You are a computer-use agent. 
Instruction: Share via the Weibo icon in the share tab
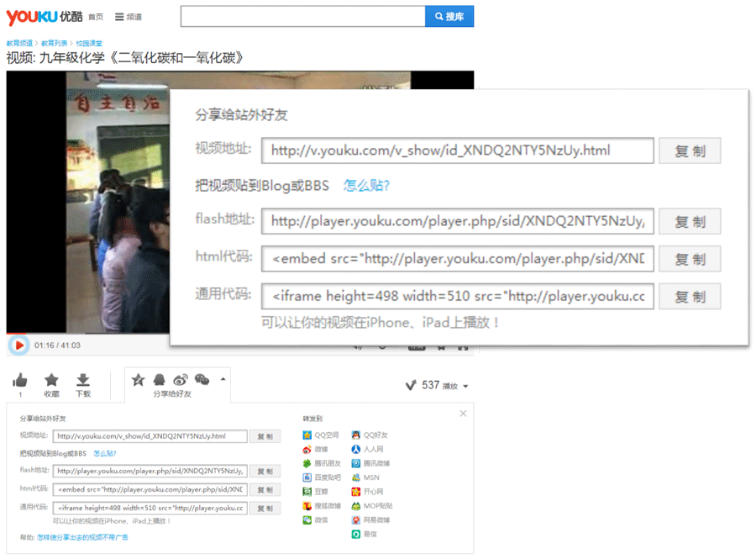180,380
